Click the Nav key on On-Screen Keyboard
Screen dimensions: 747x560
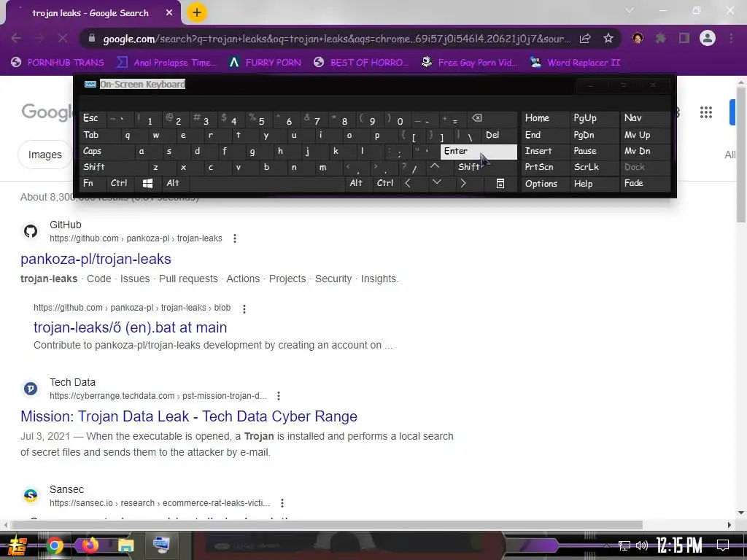point(645,118)
